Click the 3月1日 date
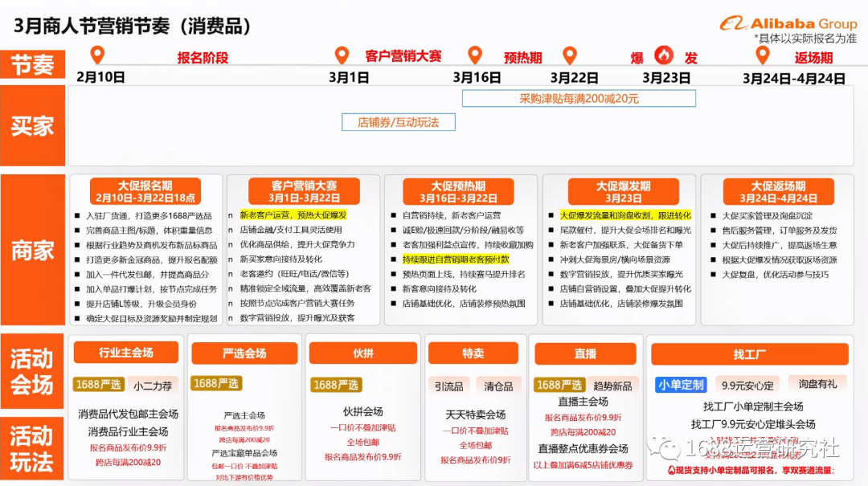 (349, 77)
